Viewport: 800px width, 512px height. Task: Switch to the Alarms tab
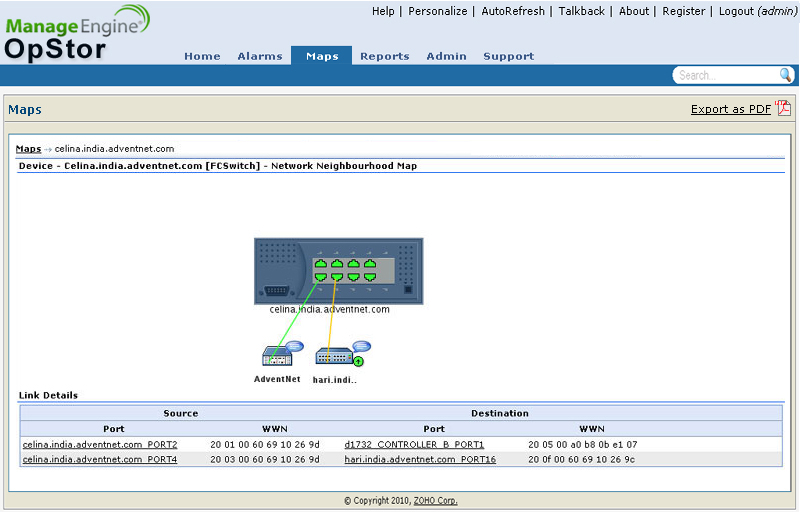point(260,57)
